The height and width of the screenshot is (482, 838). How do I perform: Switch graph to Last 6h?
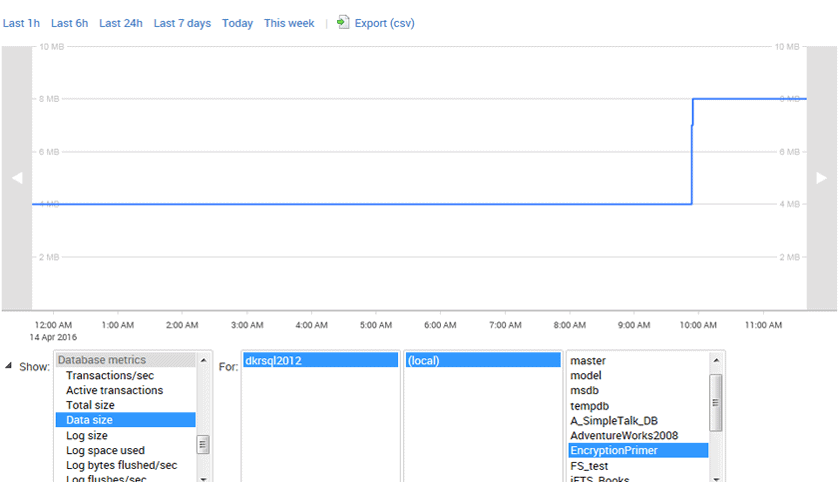point(69,23)
